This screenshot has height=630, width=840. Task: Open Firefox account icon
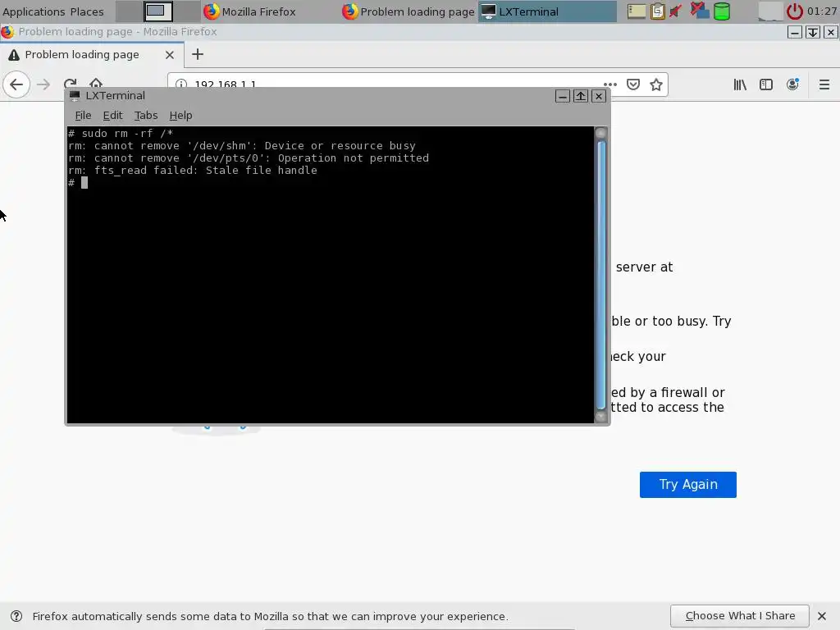click(793, 84)
